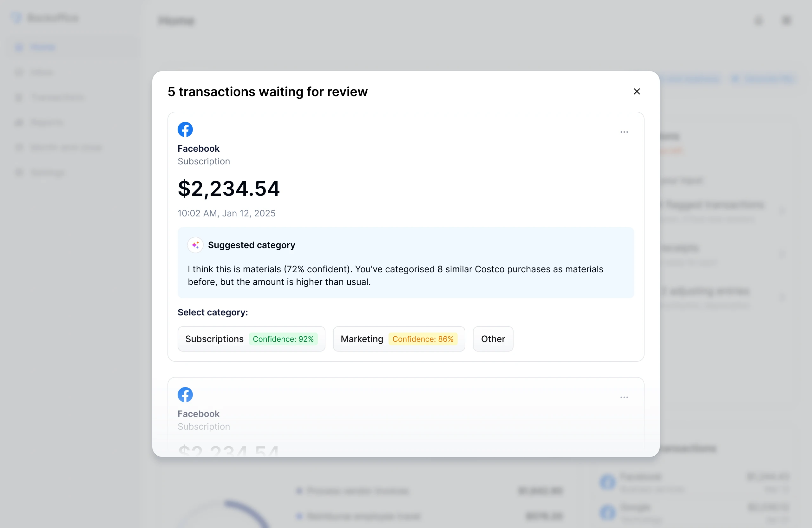Click the Select category label
The height and width of the screenshot is (528, 812).
[213, 312]
